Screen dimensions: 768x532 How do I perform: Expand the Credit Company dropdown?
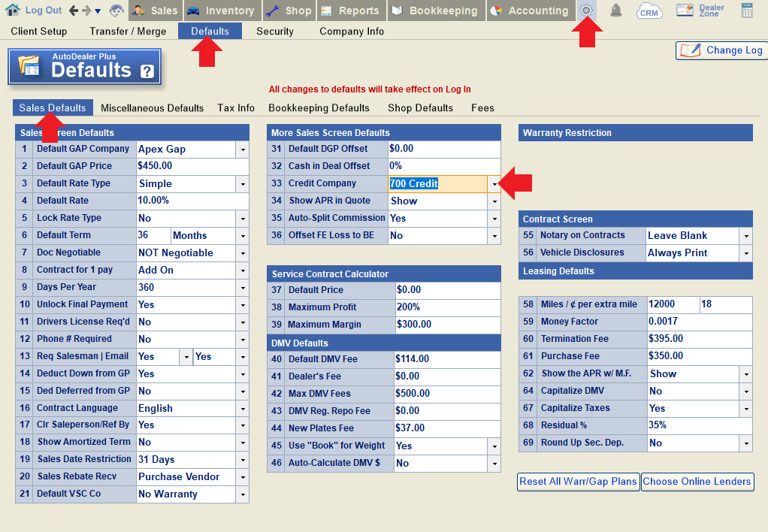point(494,183)
